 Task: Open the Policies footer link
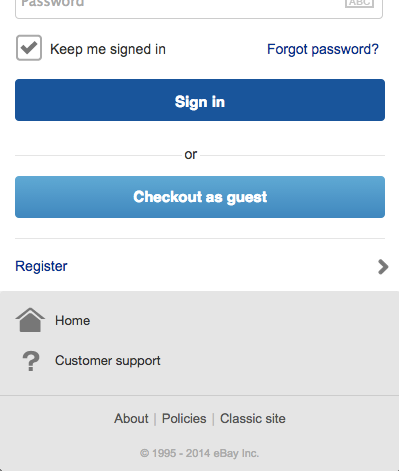point(184,418)
